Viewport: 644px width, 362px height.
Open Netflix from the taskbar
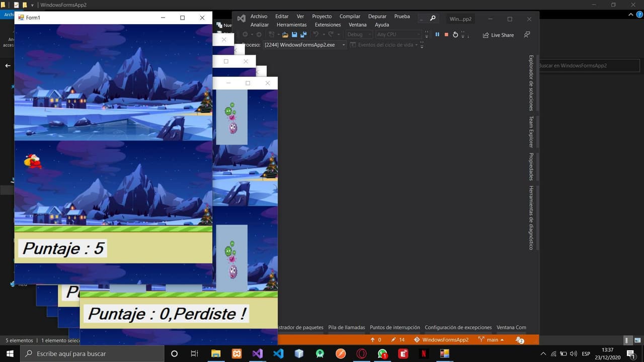pyautogui.click(x=424, y=353)
